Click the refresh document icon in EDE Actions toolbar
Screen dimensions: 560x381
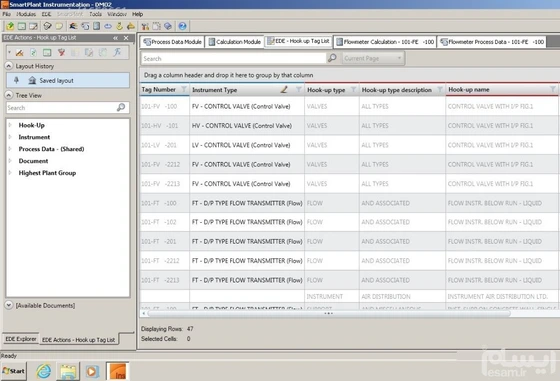click(33, 53)
